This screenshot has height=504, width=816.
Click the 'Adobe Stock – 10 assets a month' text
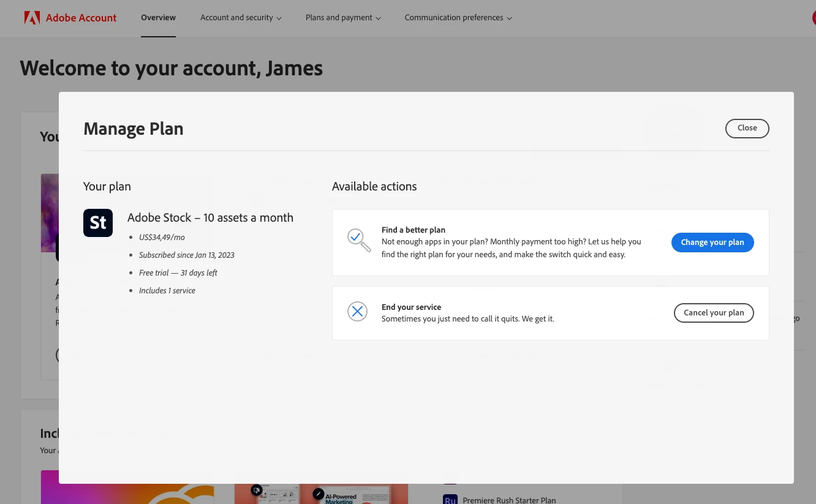(210, 217)
